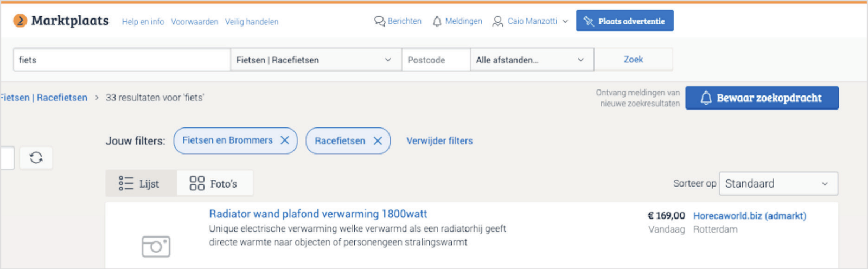Click the Bewaar zoekopdracht button
The width and height of the screenshot is (868, 269).
[x=762, y=98]
